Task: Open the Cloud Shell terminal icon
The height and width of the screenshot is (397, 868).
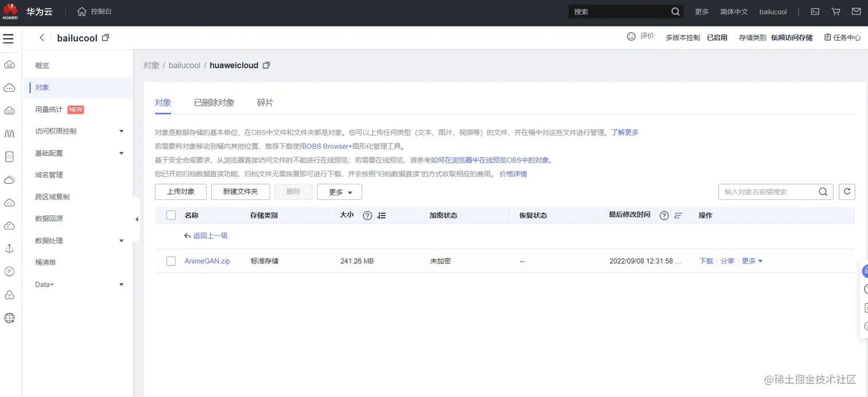Action: pos(815,11)
